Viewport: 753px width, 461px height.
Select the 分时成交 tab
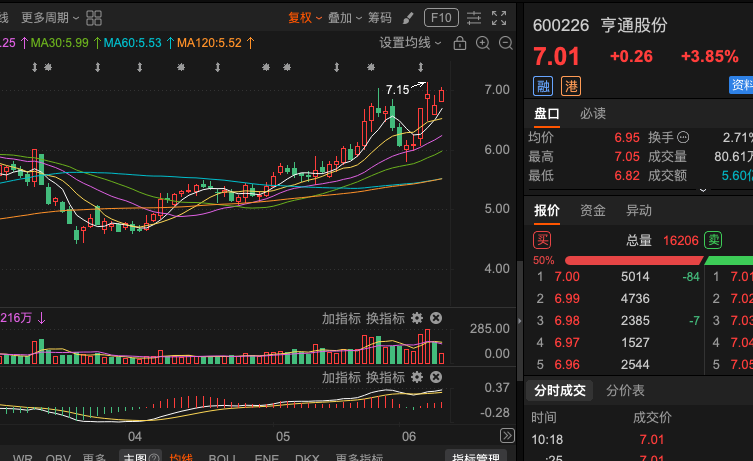click(559, 390)
